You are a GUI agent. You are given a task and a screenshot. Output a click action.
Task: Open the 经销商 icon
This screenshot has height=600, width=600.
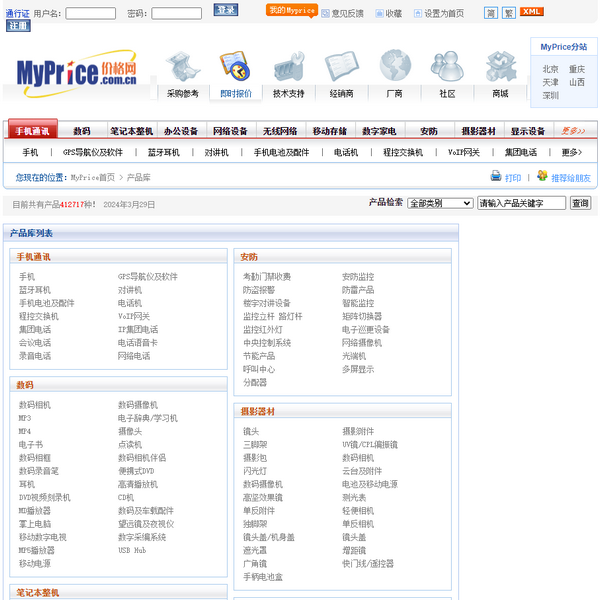coord(341,66)
